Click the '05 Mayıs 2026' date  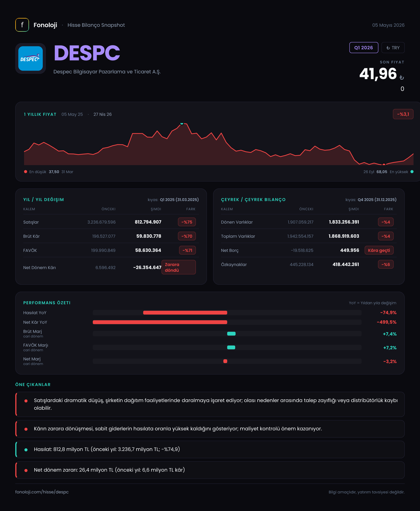point(388,25)
